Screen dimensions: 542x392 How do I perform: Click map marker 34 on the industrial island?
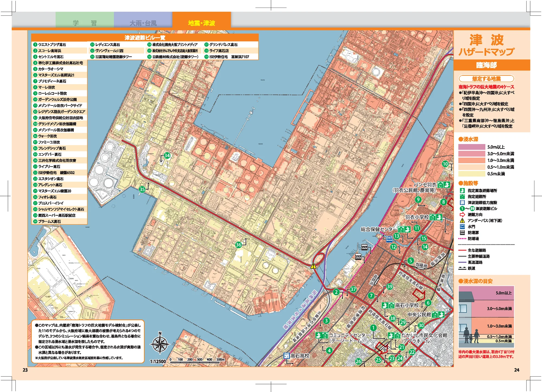click(167, 155)
